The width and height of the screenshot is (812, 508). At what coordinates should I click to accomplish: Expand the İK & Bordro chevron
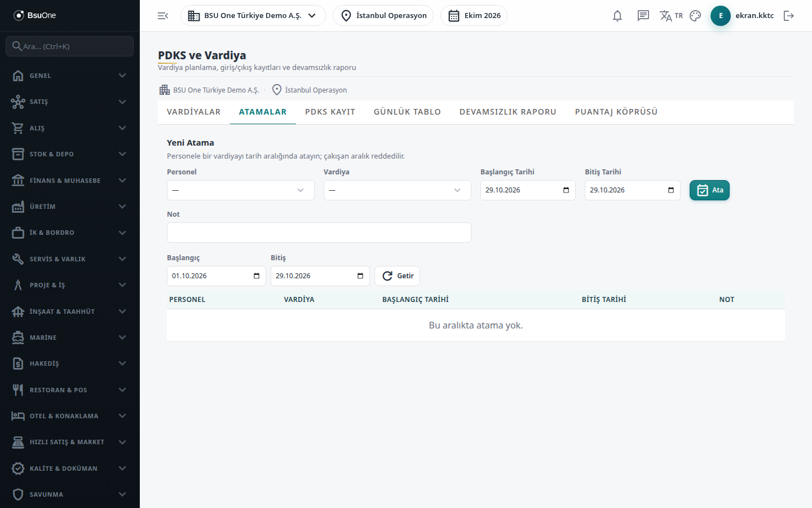pyautogui.click(x=122, y=233)
